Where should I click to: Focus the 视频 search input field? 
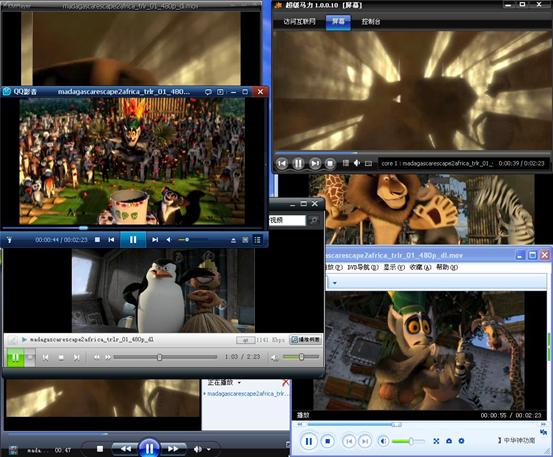point(287,220)
